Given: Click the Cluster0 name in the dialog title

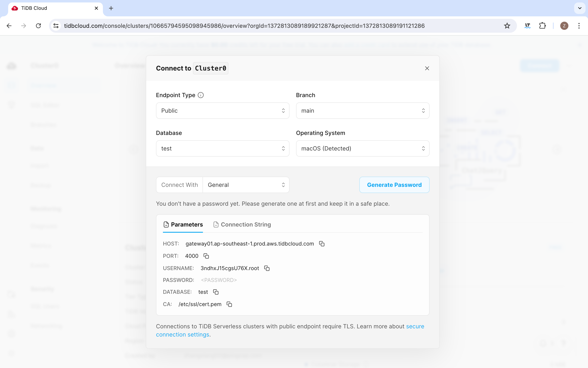Looking at the screenshot, I should tap(210, 68).
